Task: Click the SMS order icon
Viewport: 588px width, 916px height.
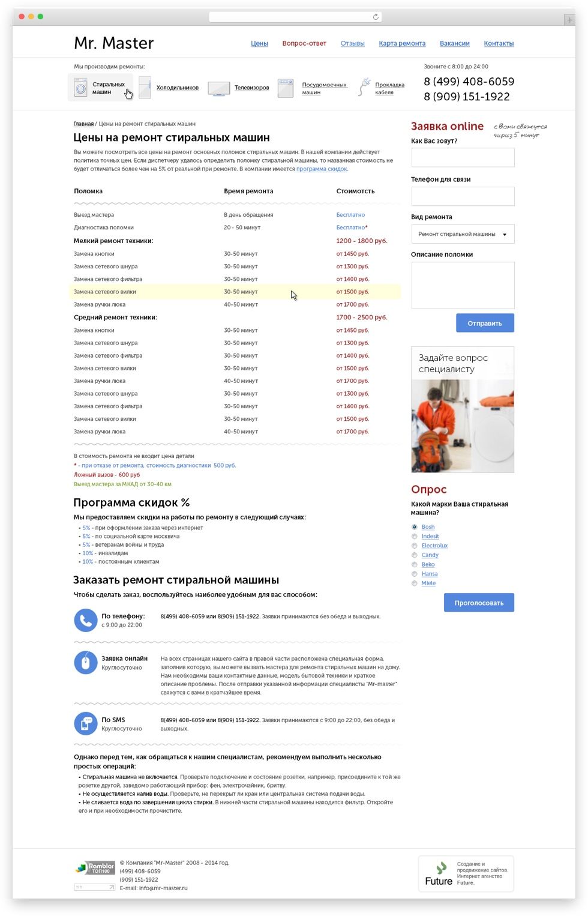Action: [x=86, y=723]
